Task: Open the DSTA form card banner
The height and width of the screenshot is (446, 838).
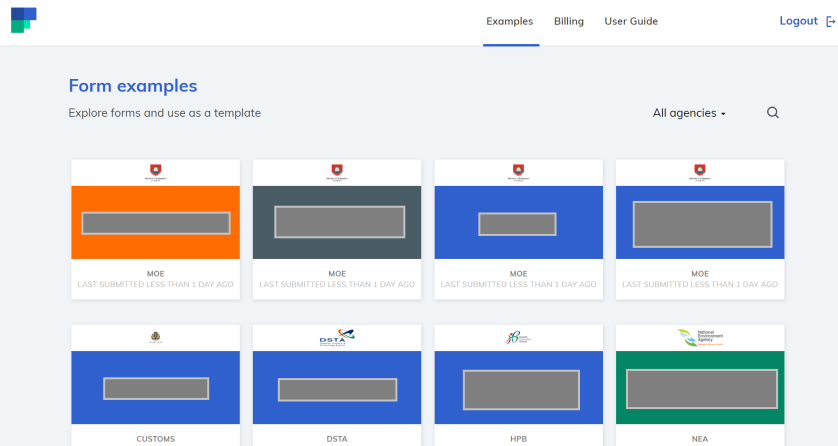Action: pyautogui.click(x=336, y=388)
